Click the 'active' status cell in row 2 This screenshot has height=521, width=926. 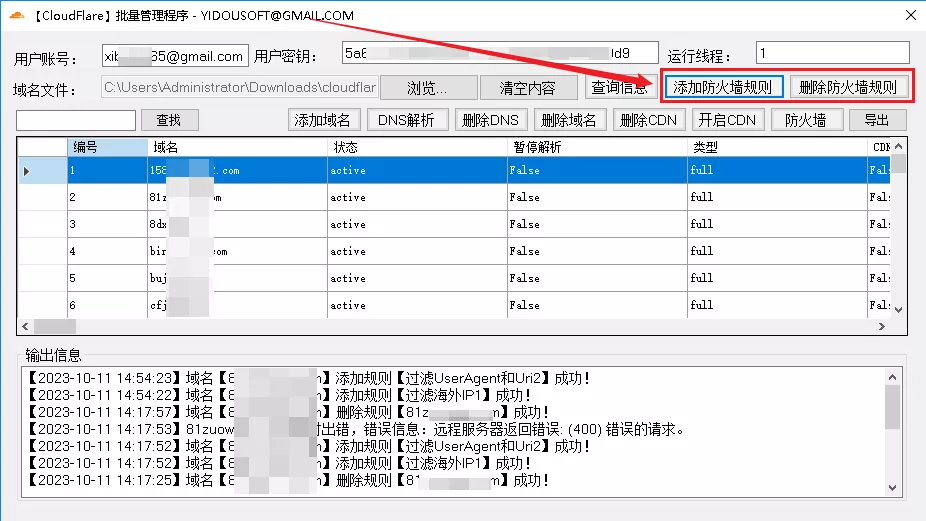tap(418, 197)
